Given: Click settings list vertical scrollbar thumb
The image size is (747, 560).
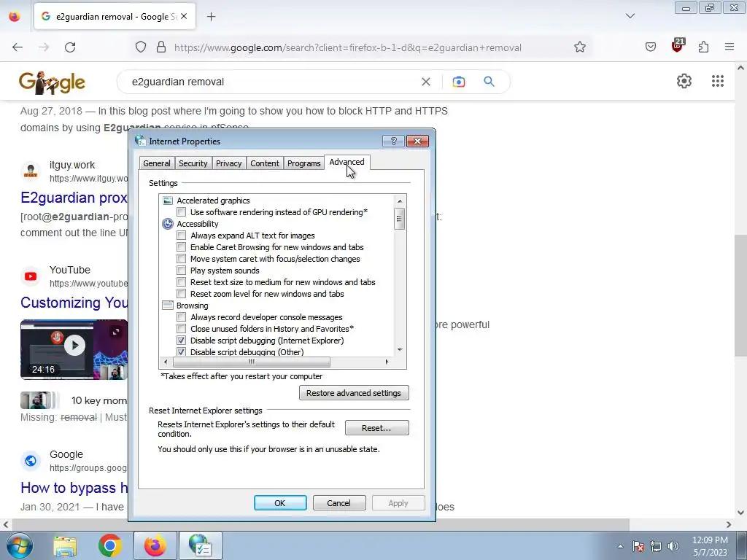Looking at the screenshot, I should point(400,219).
